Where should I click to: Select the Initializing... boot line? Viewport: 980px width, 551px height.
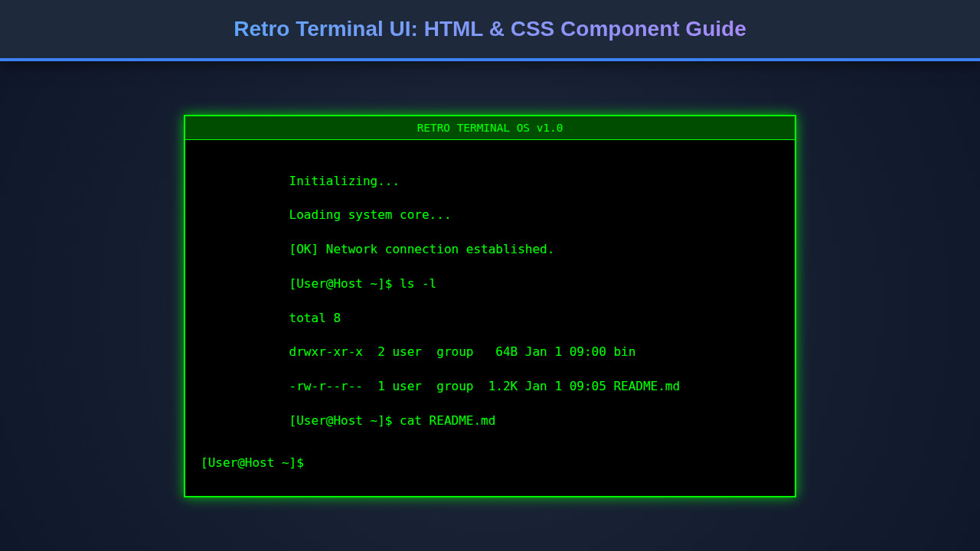344,181
